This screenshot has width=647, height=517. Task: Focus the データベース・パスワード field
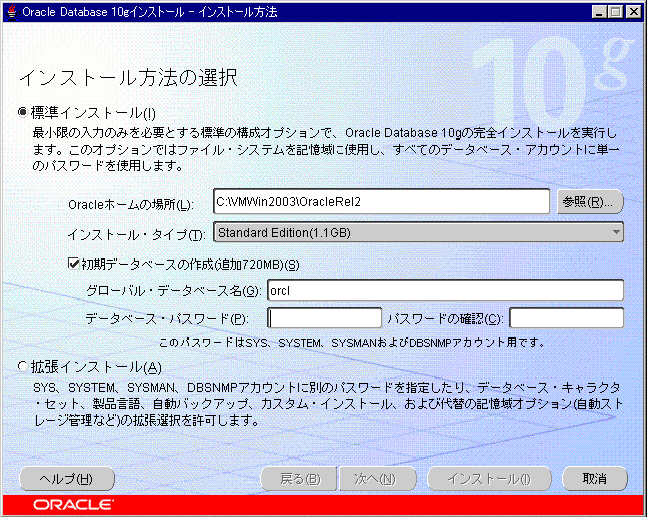pyautogui.click(x=325, y=318)
